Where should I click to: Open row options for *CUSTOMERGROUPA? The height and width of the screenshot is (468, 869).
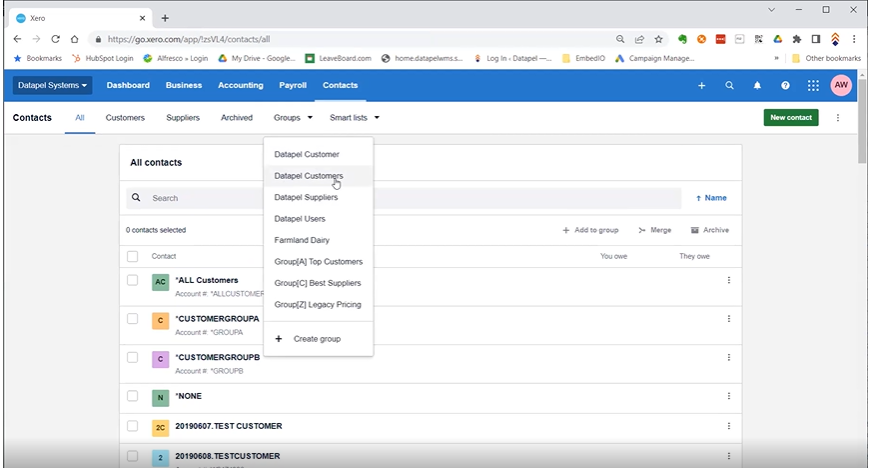point(729,319)
